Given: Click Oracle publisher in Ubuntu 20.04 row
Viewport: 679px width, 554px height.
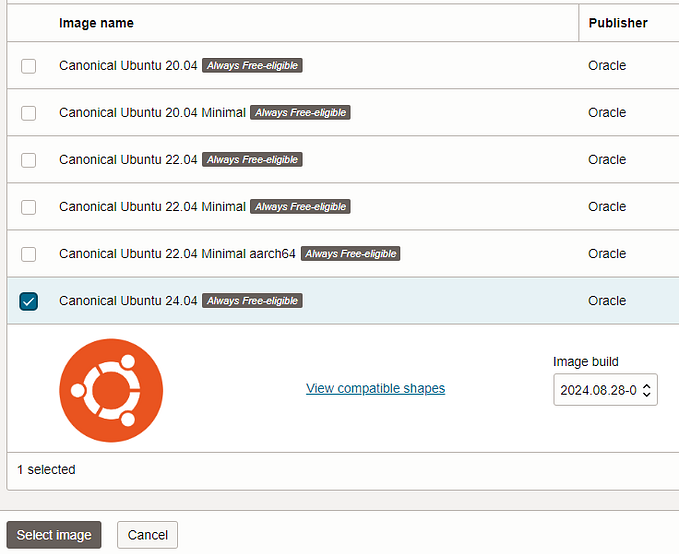Looking at the screenshot, I should (x=607, y=65).
